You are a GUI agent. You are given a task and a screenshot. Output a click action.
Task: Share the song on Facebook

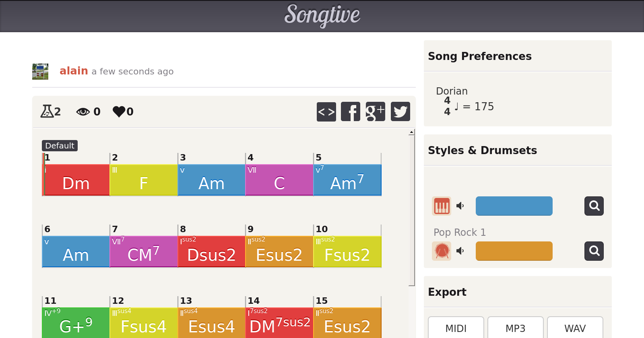pyautogui.click(x=351, y=111)
